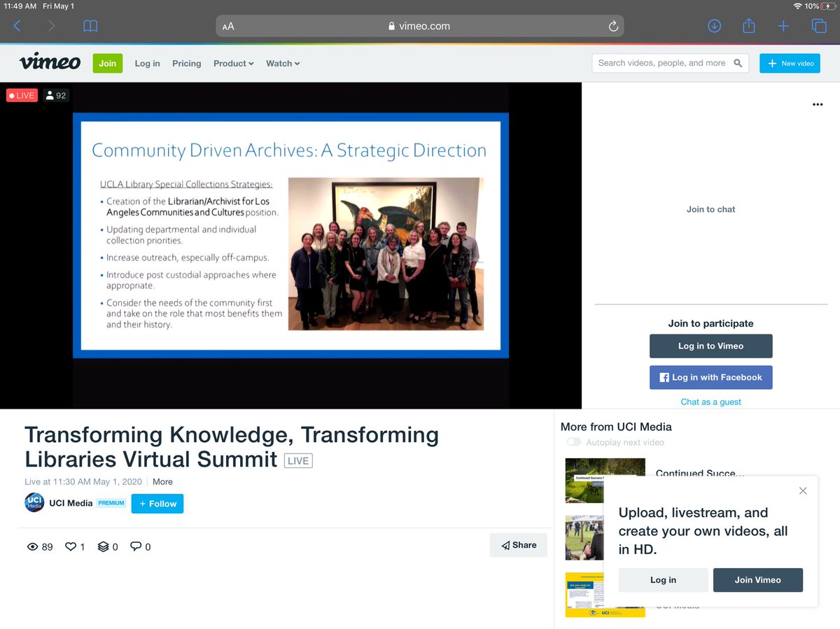Click the 92 viewers count badge
This screenshot has height=629, width=840.
click(x=56, y=95)
